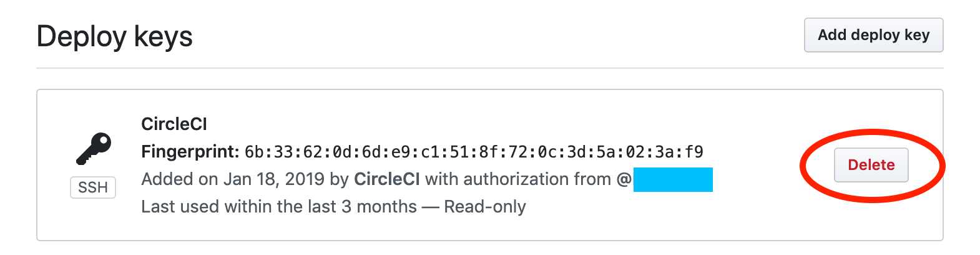Image resolution: width=980 pixels, height=255 pixels.
Task: Click the Read-only permission text
Action: [x=484, y=207]
